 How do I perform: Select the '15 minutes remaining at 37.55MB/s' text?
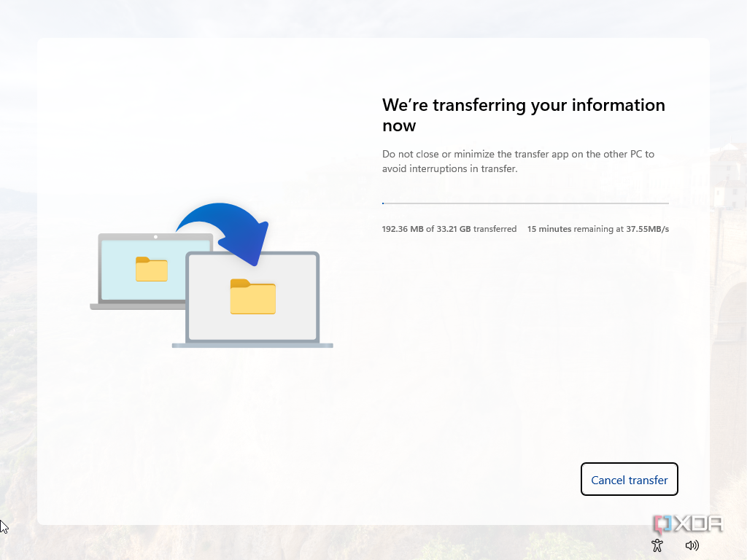click(x=598, y=229)
